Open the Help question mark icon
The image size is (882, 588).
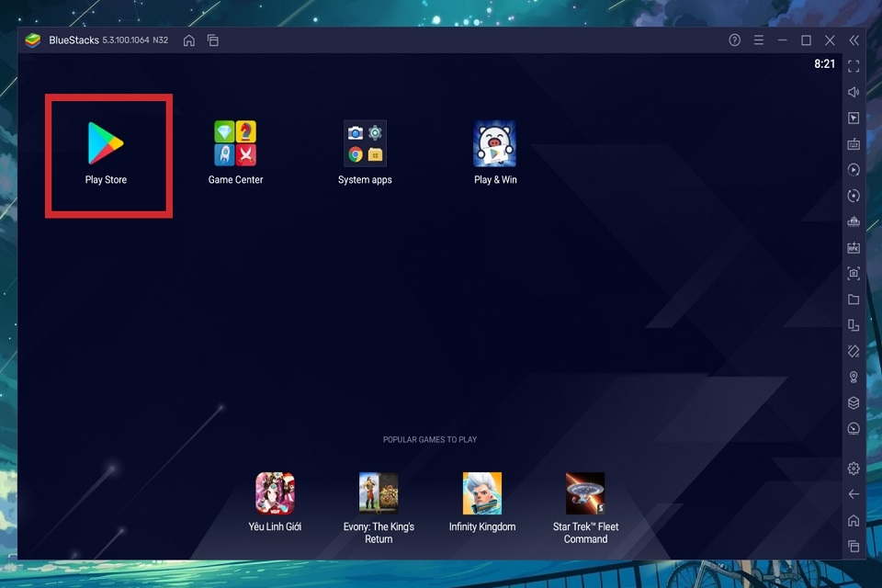[x=735, y=40]
